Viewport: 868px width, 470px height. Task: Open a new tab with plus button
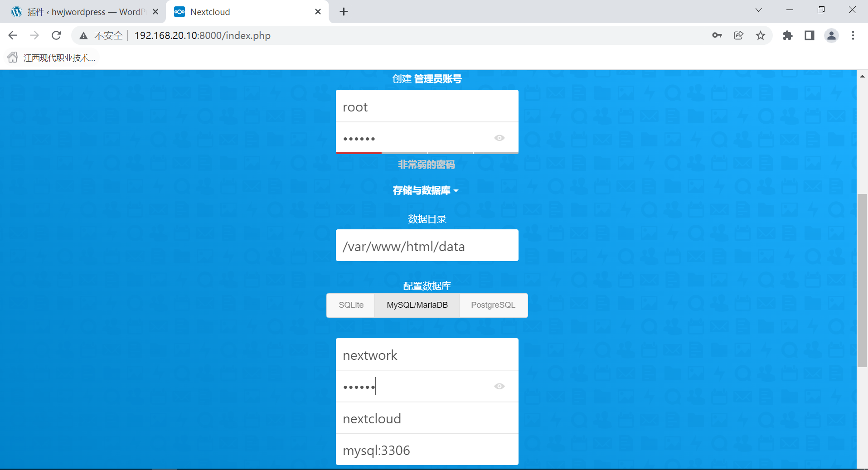coord(344,12)
